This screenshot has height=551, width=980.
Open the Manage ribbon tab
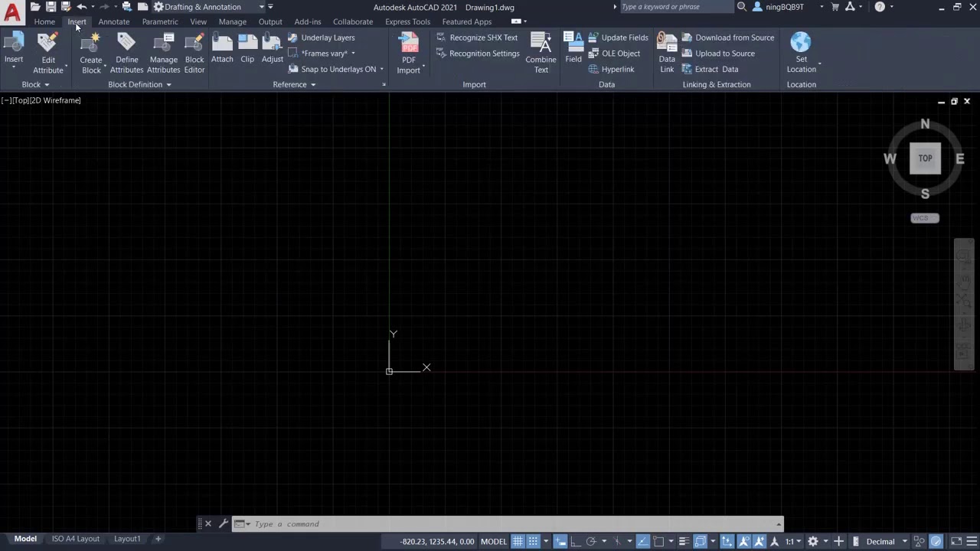pos(233,21)
